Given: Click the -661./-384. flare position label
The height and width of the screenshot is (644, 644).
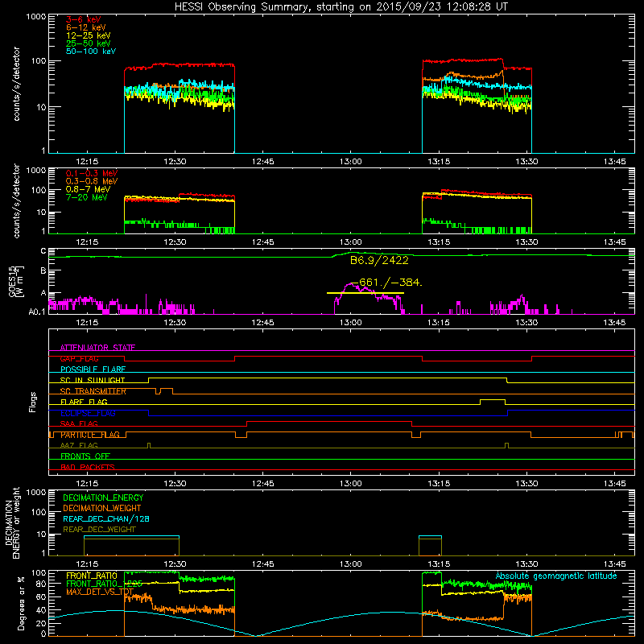Looking at the screenshot, I should [387, 283].
